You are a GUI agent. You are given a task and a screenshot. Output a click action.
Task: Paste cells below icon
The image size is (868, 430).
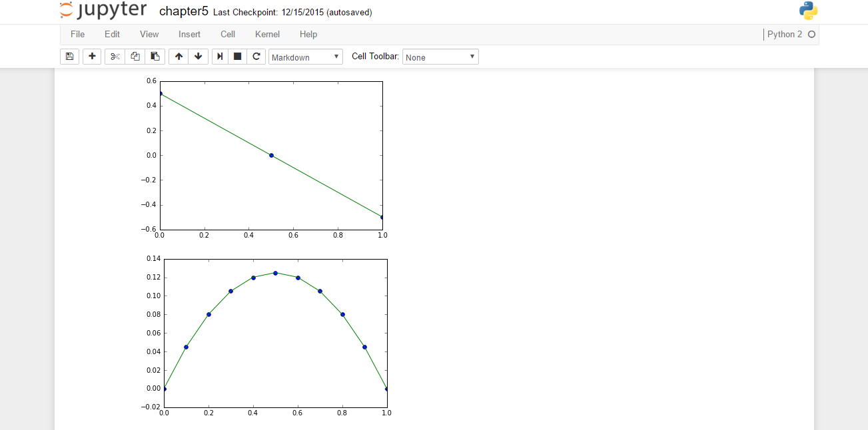tap(155, 57)
